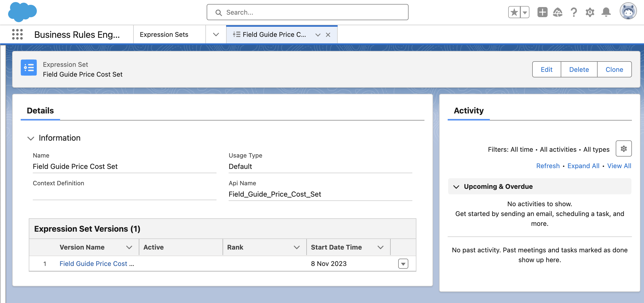The image size is (644, 303).
Task: Click the add/plus icon in top bar
Action: click(543, 12)
